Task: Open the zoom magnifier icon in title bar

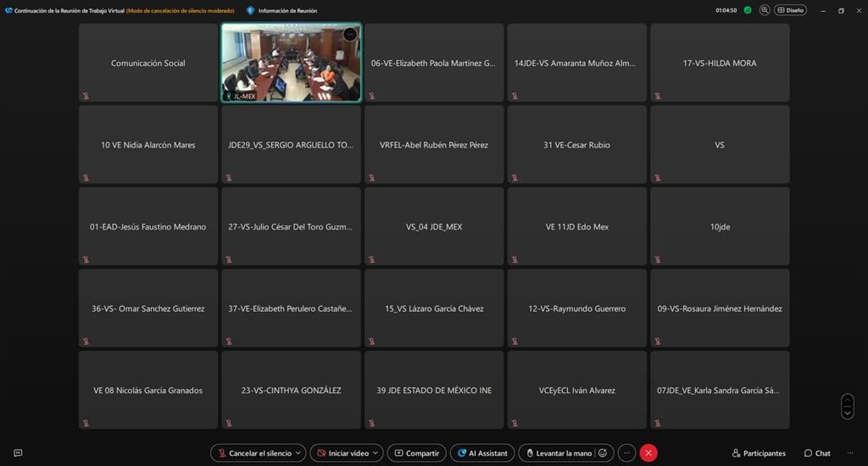Action: click(x=765, y=10)
